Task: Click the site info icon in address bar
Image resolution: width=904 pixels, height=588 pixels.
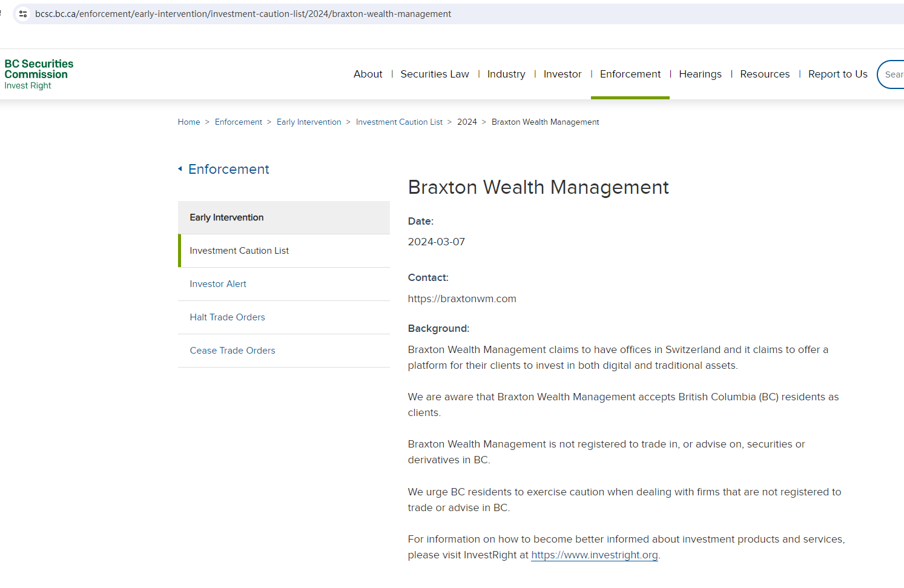Action: point(23,14)
